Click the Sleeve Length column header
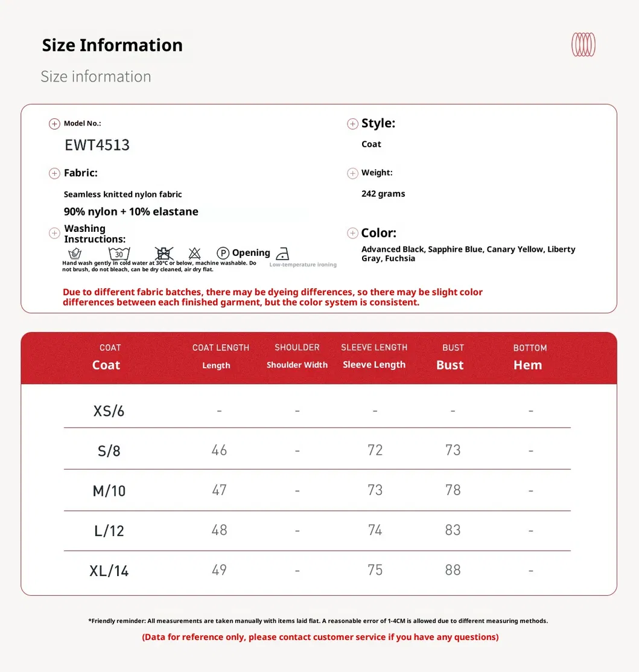Image resolution: width=639 pixels, height=672 pixels. 374,356
